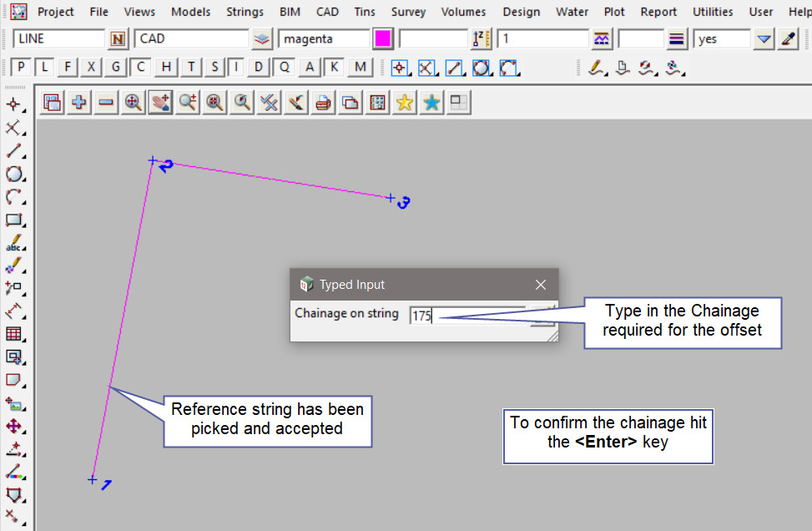Click the yellow star favourites icon
The image size is (812, 531).
point(405,103)
